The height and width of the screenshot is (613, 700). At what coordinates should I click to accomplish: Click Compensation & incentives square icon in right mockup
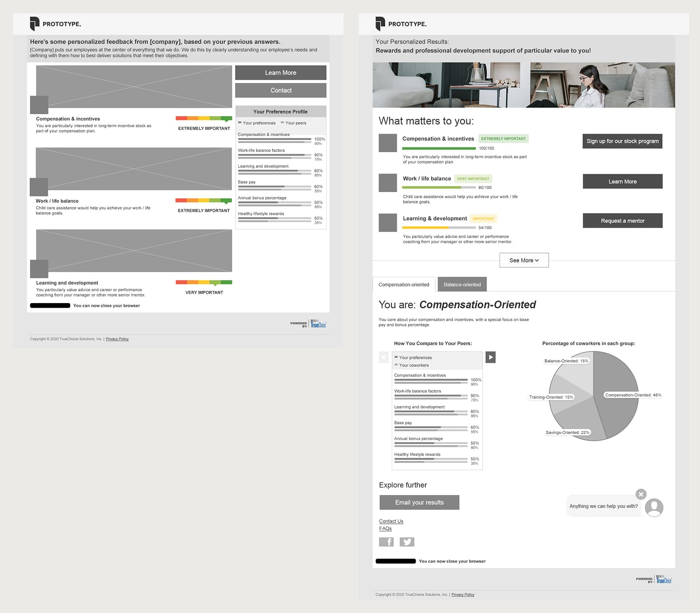[x=388, y=143]
